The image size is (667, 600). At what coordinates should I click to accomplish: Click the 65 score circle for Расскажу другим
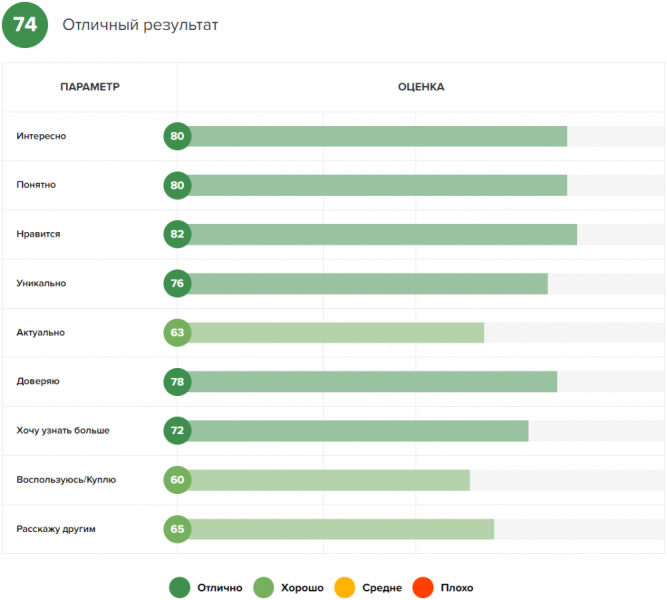(178, 529)
